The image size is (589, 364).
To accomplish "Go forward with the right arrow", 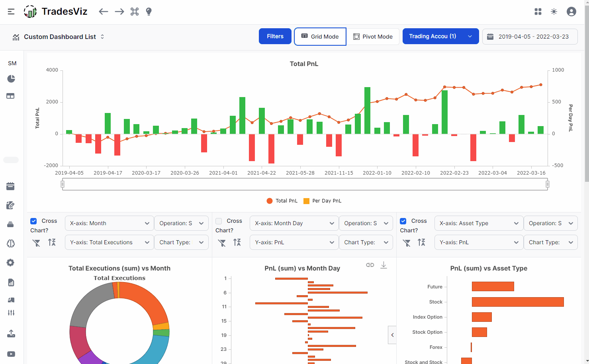I will click(119, 12).
